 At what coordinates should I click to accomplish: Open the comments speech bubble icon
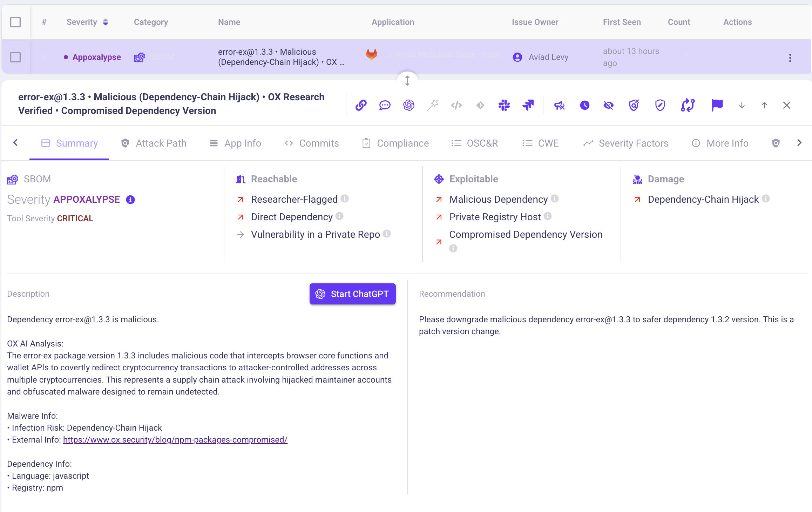coord(385,105)
